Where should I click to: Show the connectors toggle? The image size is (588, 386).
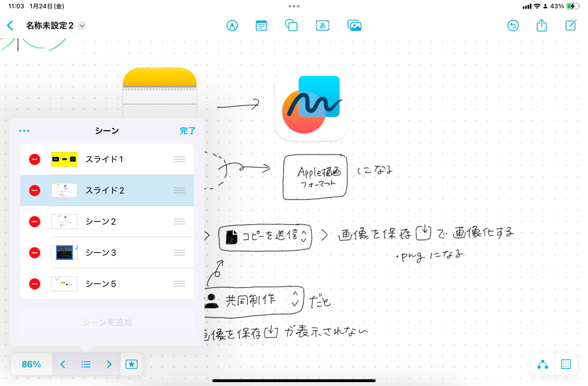click(543, 364)
